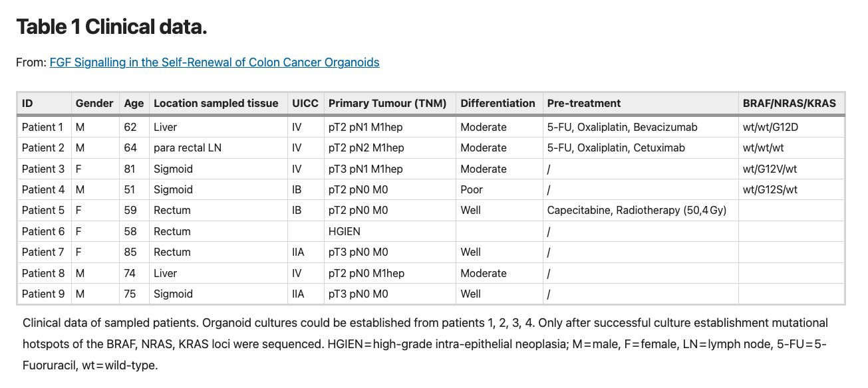Click the UICC column header
Viewport: 868px width, 388px height.
(305, 103)
